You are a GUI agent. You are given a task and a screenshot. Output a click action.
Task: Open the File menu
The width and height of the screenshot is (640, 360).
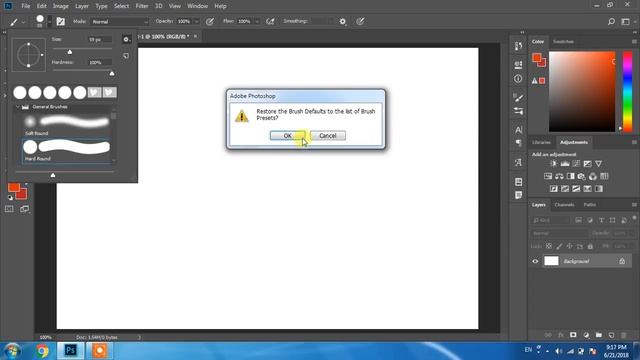click(26, 6)
